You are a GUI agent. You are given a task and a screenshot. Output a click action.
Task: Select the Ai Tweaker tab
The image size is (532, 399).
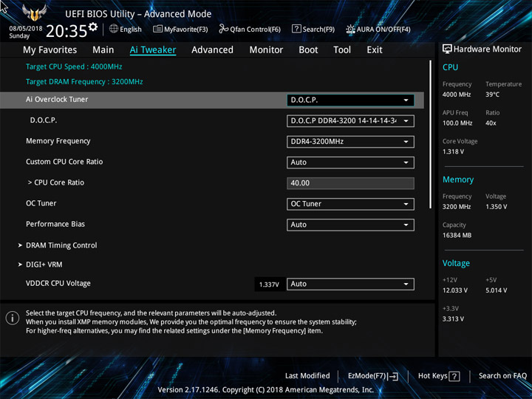(x=153, y=50)
